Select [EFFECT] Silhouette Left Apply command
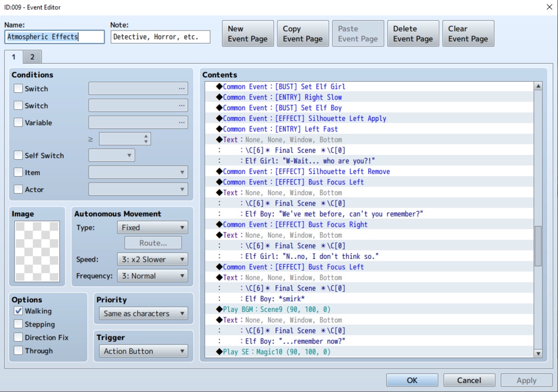This screenshot has height=392, width=558. tap(369, 118)
